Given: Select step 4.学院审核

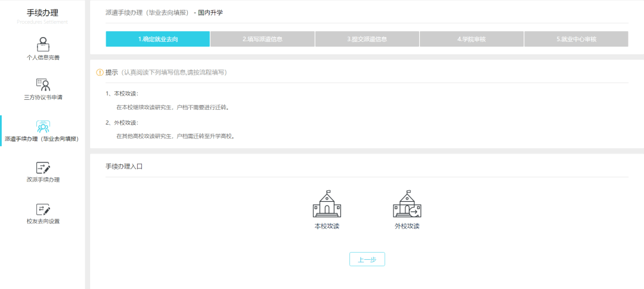Looking at the screenshot, I should click(x=472, y=39).
